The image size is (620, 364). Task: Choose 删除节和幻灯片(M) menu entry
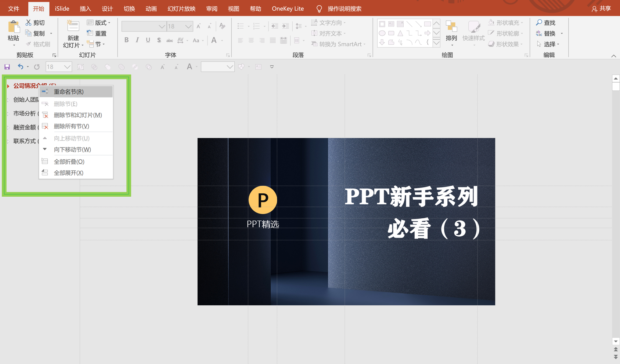76,115
